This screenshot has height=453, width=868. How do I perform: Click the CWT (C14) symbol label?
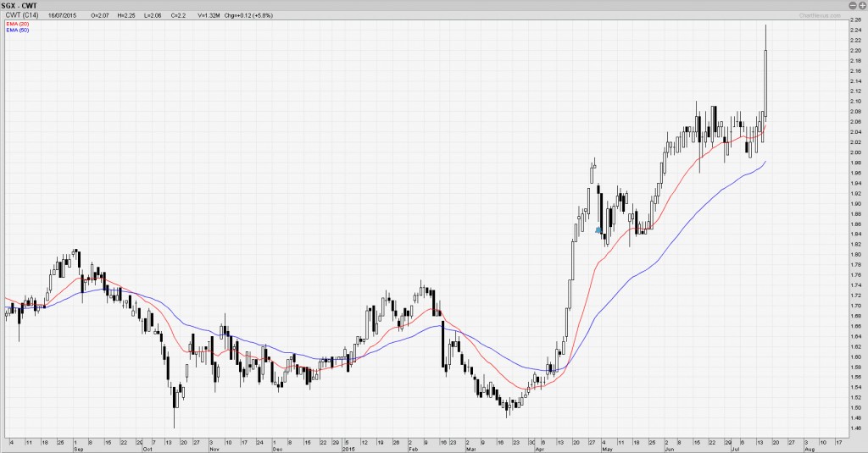pos(20,15)
